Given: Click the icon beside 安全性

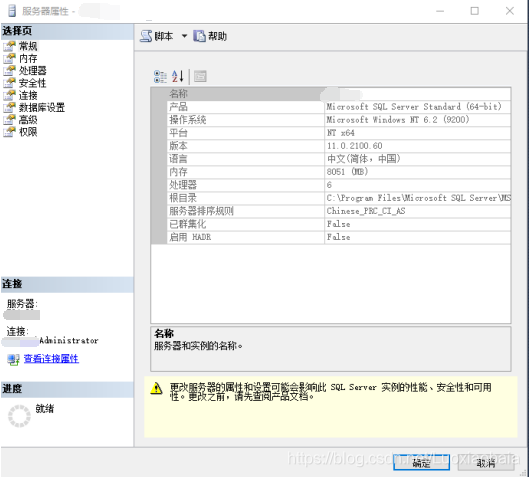Looking at the screenshot, I should pyautogui.click(x=9, y=83).
